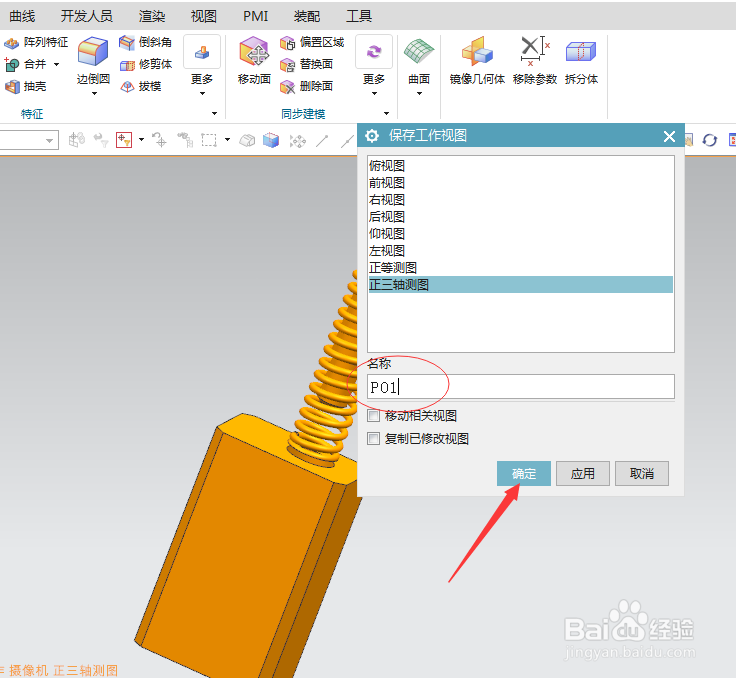Select the Replace Face (替换面) tool

pyautogui.click(x=307, y=64)
